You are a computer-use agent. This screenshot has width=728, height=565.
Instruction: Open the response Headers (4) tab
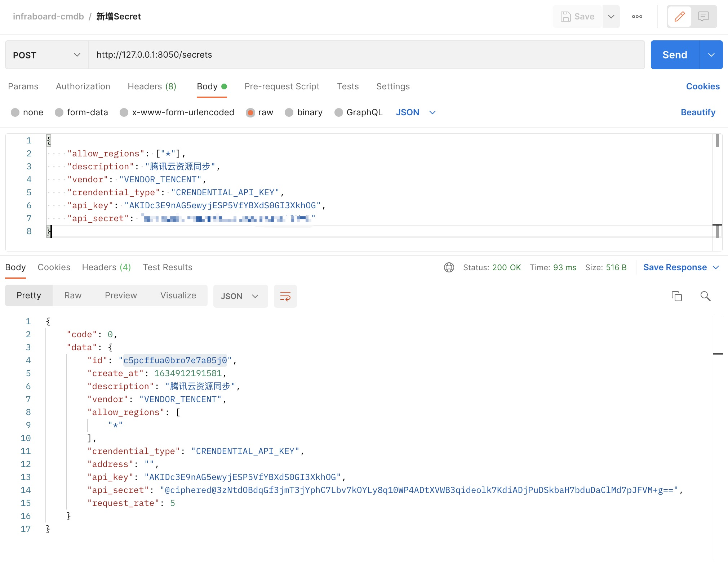106,267
